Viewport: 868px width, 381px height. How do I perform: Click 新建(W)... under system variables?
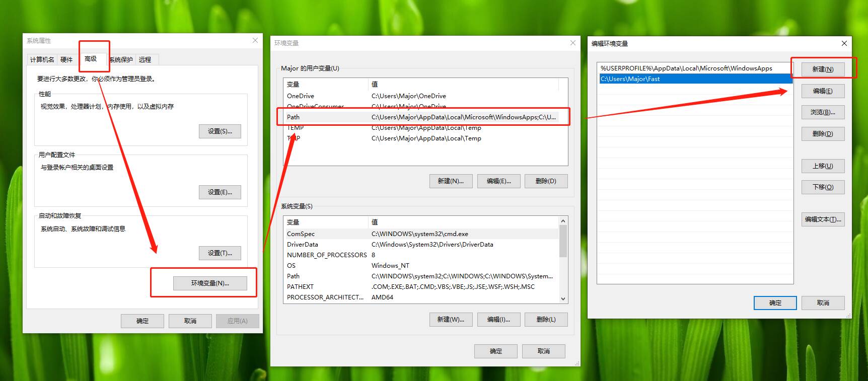(x=451, y=320)
